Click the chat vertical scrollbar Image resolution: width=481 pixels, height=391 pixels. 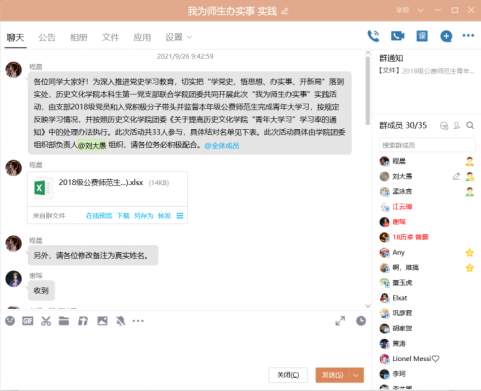click(368, 91)
